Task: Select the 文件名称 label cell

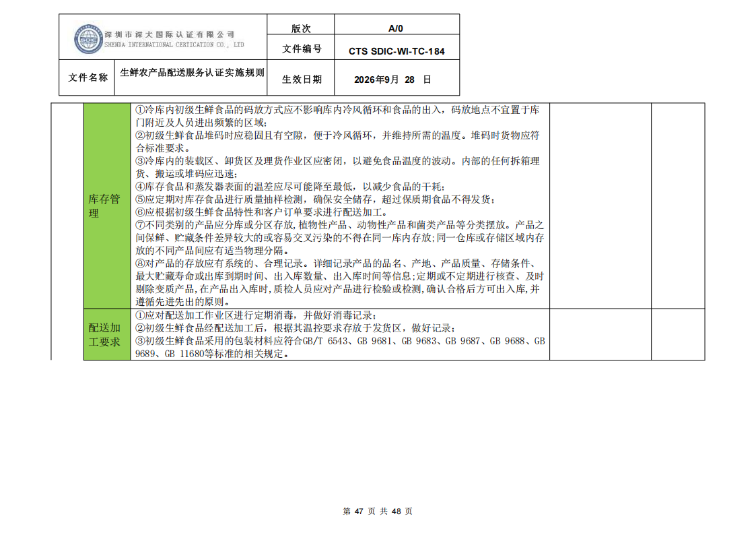Action: coord(88,77)
